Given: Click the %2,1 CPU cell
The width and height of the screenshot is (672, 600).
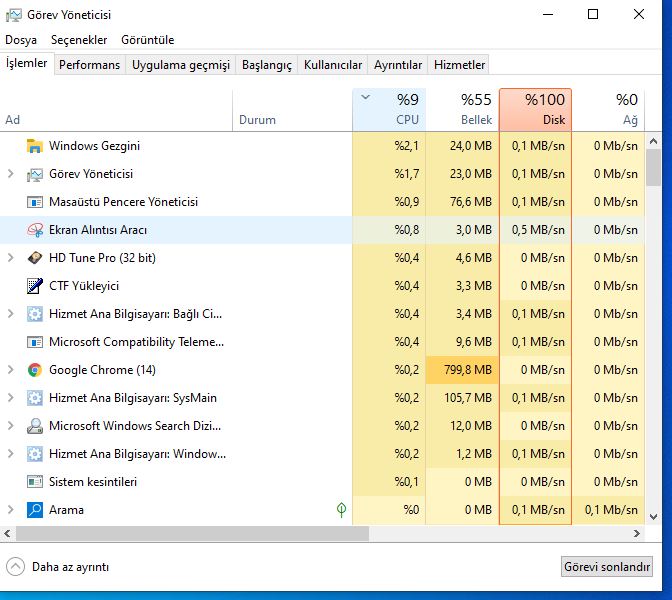Looking at the screenshot, I should pyautogui.click(x=389, y=146).
